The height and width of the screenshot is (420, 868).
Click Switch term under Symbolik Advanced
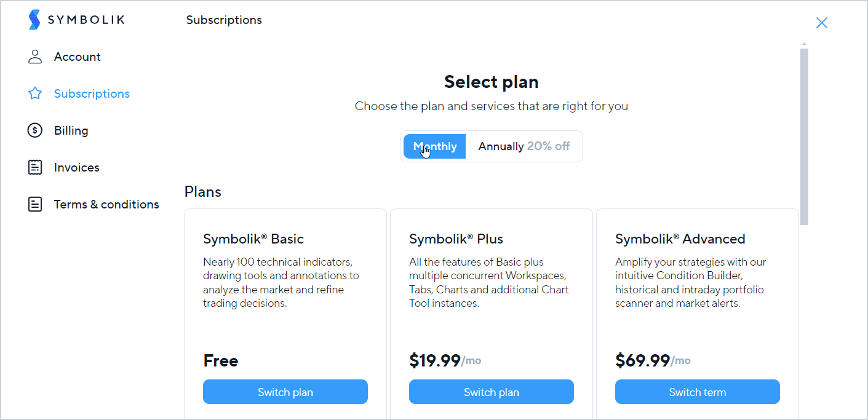coord(698,392)
